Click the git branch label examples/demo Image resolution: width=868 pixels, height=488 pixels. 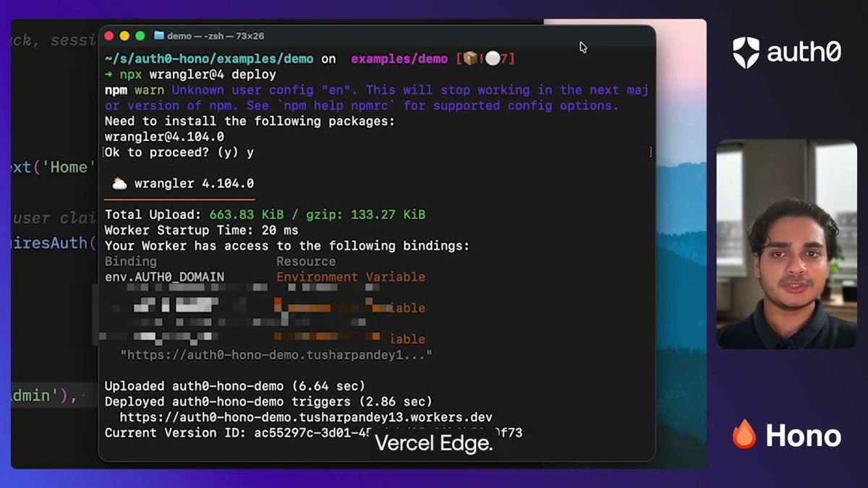(400, 59)
